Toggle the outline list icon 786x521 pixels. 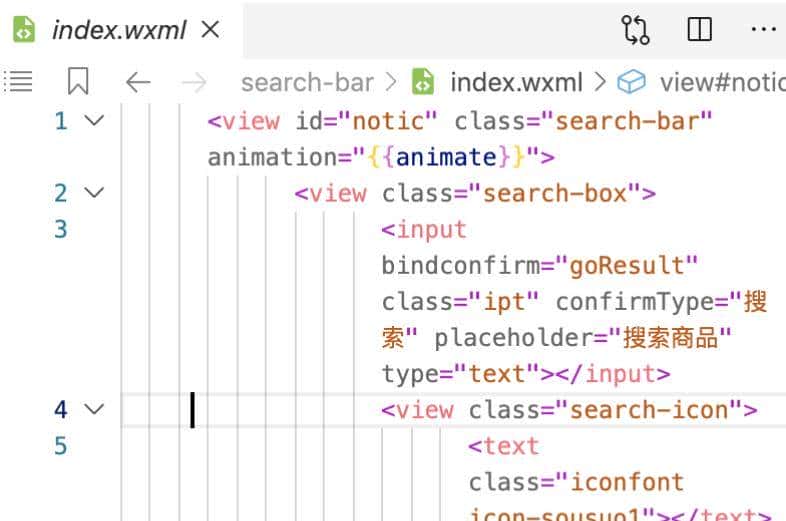tap(19, 81)
